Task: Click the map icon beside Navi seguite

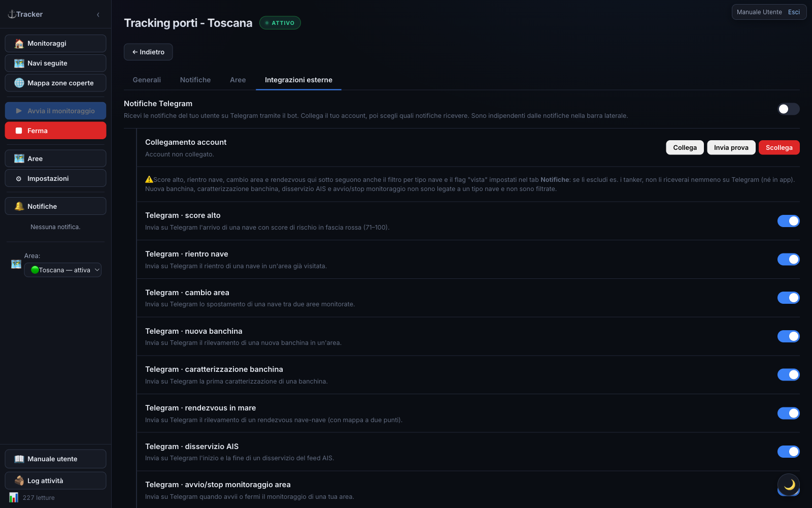Action: point(19,63)
